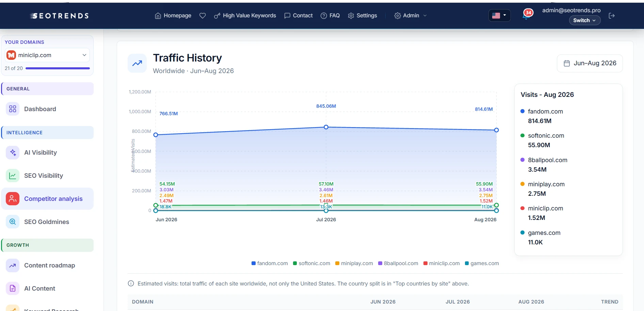644x311 pixels.
Task: Sort by TREND column header
Action: pyautogui.click(x=610, y=302)
